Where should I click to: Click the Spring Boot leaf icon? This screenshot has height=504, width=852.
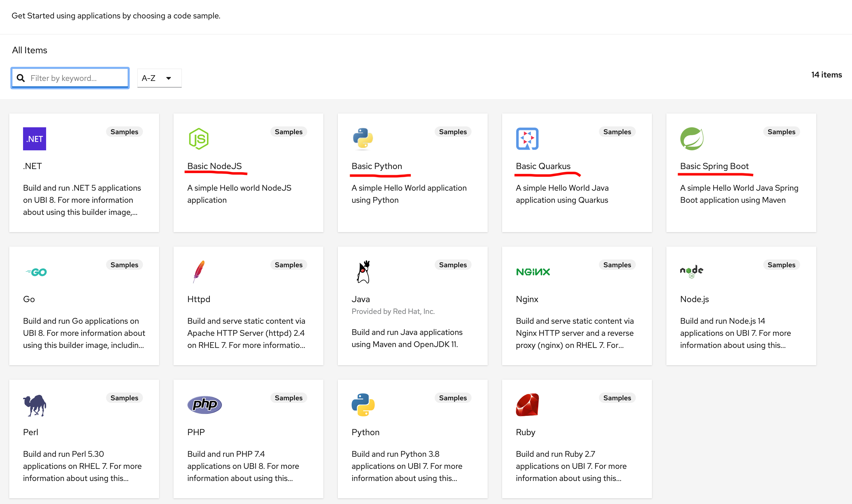691,139
